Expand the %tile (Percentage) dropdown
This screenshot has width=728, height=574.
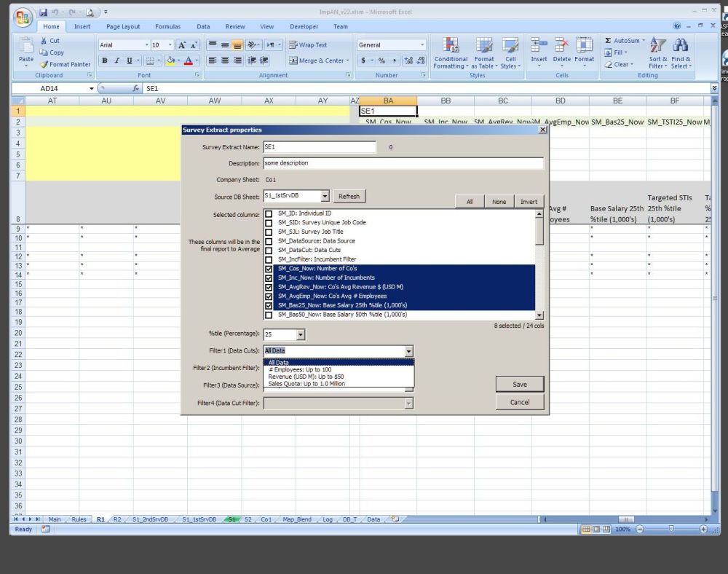301,335
